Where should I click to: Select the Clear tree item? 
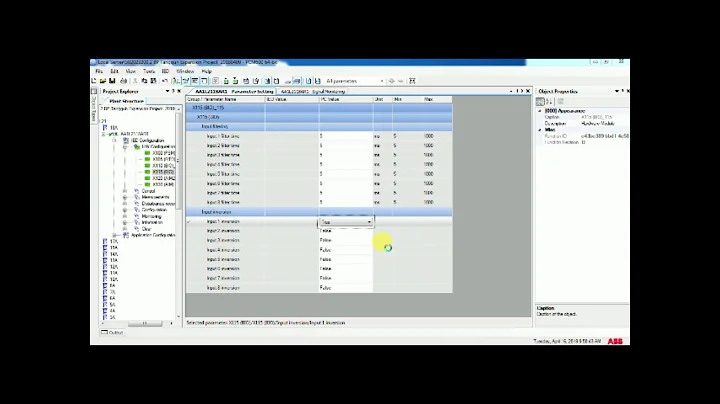coord(146,229)
